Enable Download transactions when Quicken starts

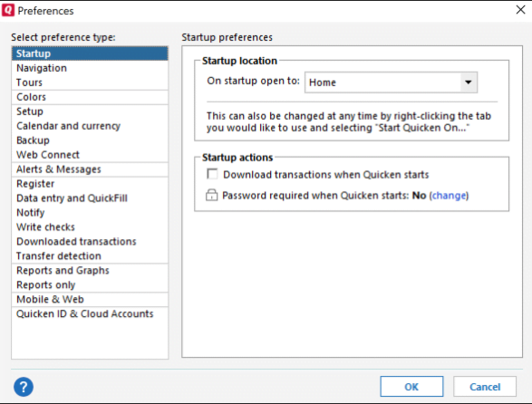coord(212,174)
